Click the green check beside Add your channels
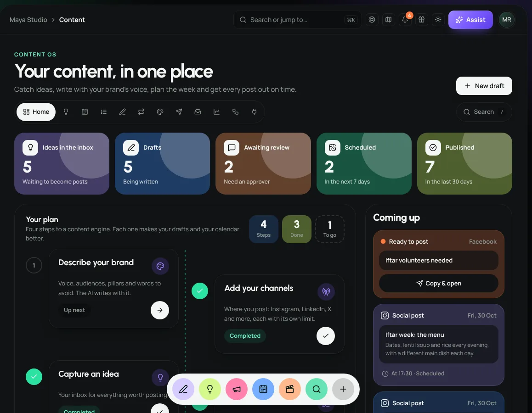 coord(200,291)
